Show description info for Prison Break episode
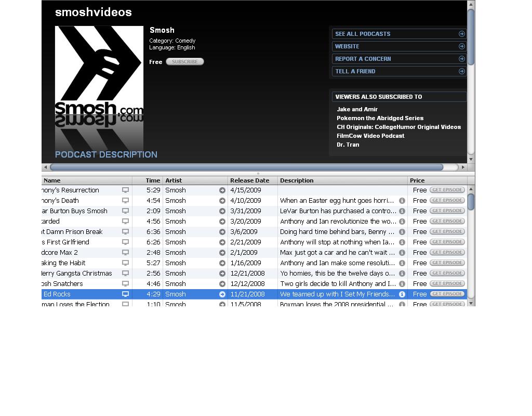532x416 pixels. pos(402,232)
